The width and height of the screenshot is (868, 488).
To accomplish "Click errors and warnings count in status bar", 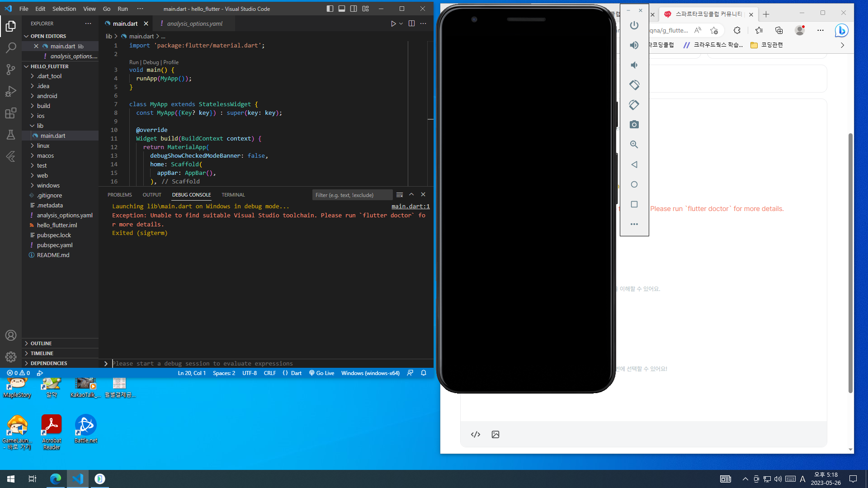I will point(19,373).
